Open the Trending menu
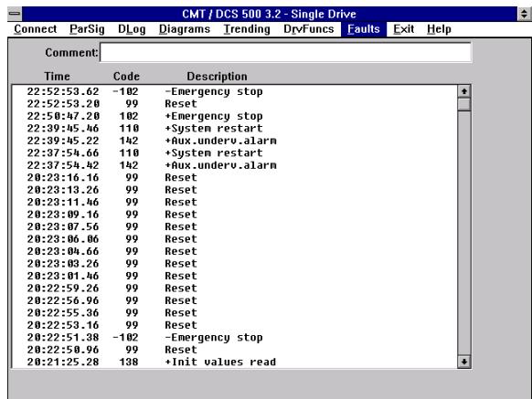Viewport: 532px width, 399px height. 247,29
